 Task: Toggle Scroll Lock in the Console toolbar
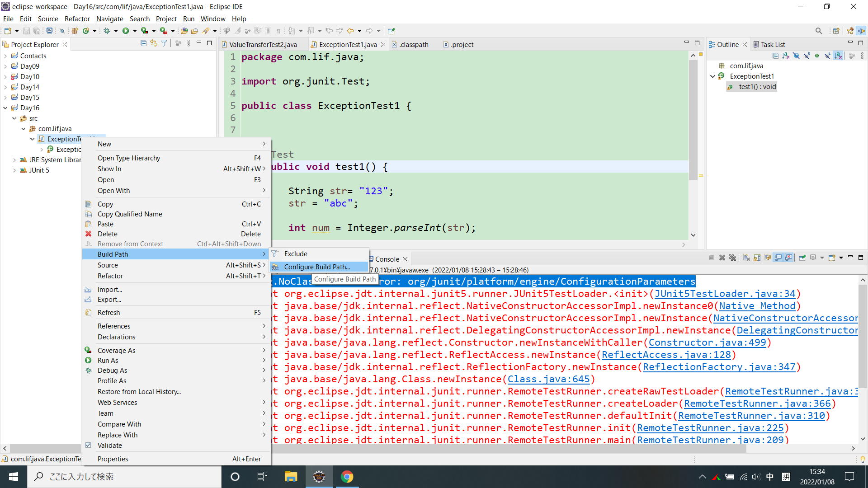tap(757, 258)
